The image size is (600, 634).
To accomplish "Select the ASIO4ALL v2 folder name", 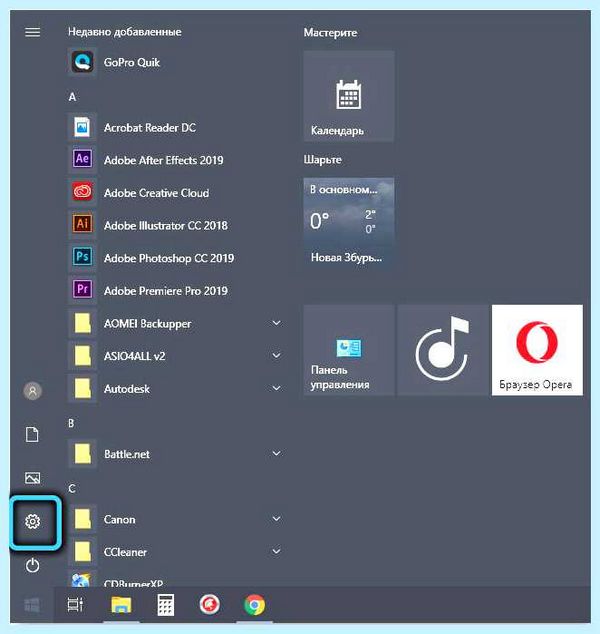I will coord(134,356).
